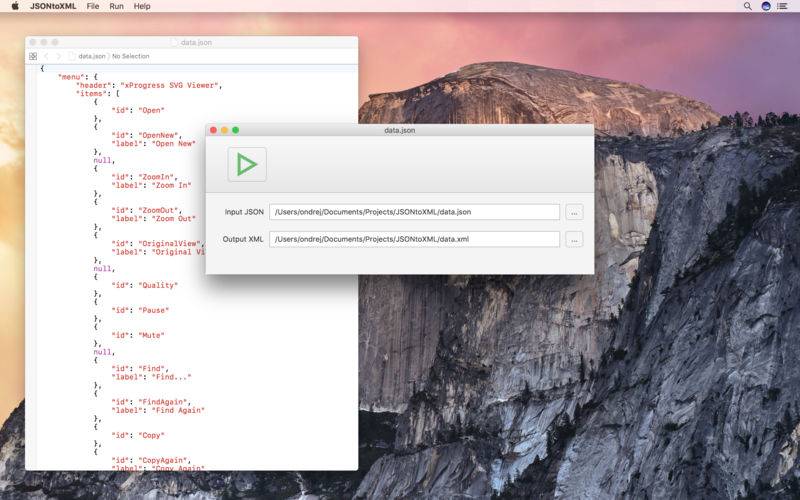The image size is (800, 500).
Task: Click the "id": "OpenNew" line
Action: [147, 135]
